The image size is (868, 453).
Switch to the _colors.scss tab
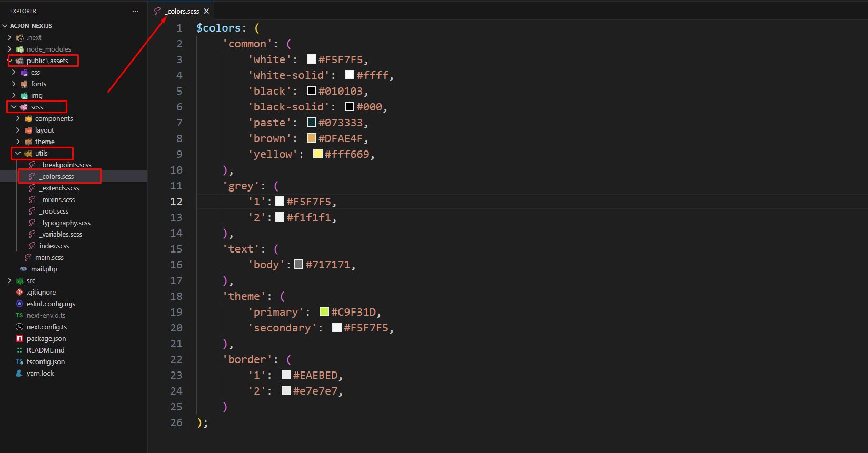tap(183, 11)
